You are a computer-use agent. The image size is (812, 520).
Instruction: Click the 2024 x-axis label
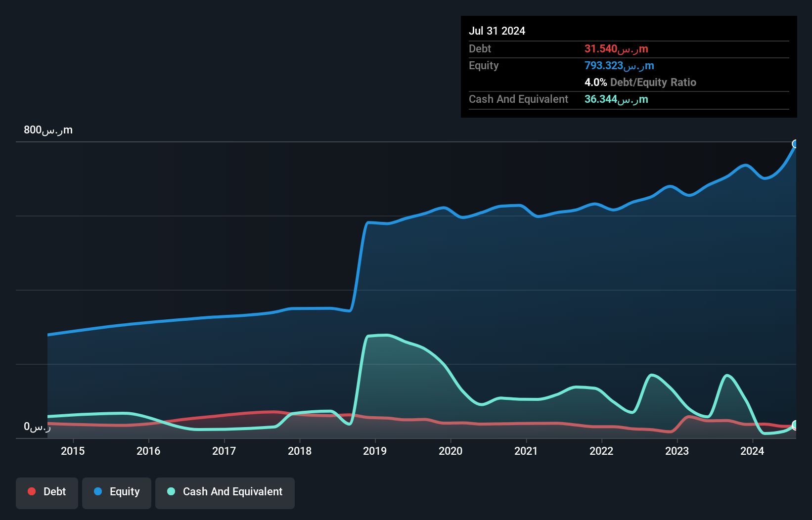[752, 451]
